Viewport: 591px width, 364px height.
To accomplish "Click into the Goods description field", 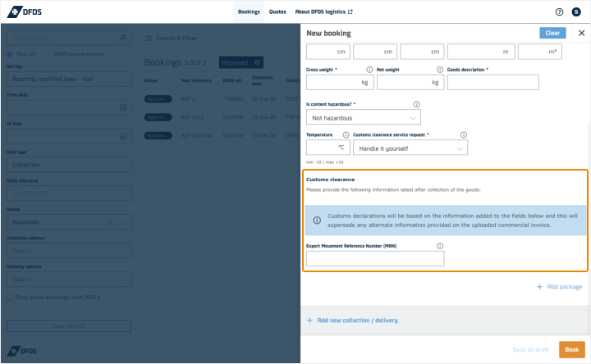I will tap(493, 83).
